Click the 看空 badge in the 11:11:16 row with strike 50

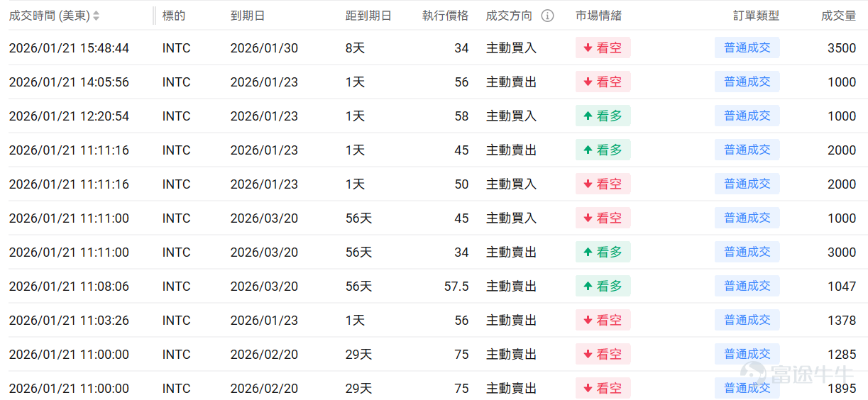[x=603, y=184]
